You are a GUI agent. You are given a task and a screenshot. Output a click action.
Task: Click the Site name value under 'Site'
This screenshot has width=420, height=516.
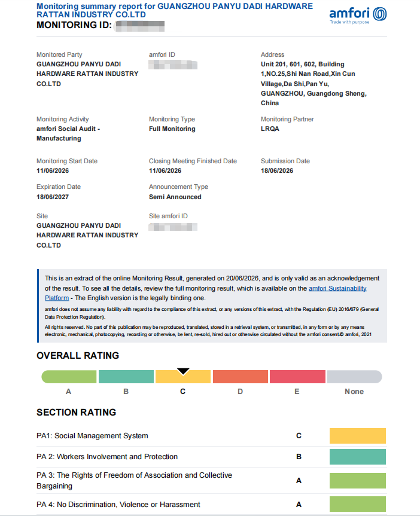click(x=87, y=236)
